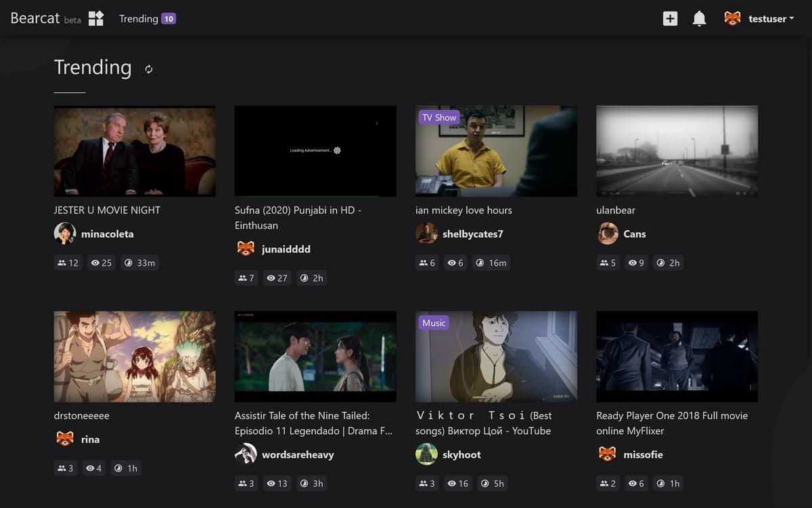The width and height of the screenshot is (812, 508).
Task: Click Viktor Tsoi Best songs title
Action: click(484, 423)
